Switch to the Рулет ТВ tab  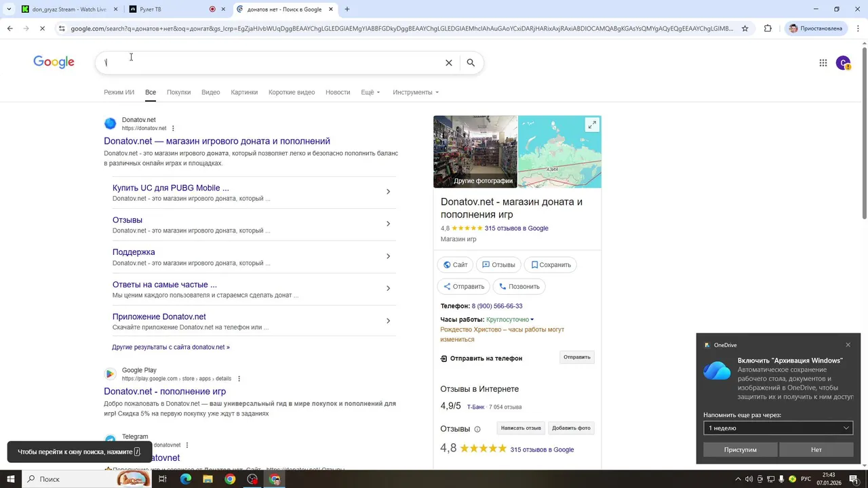176,9
